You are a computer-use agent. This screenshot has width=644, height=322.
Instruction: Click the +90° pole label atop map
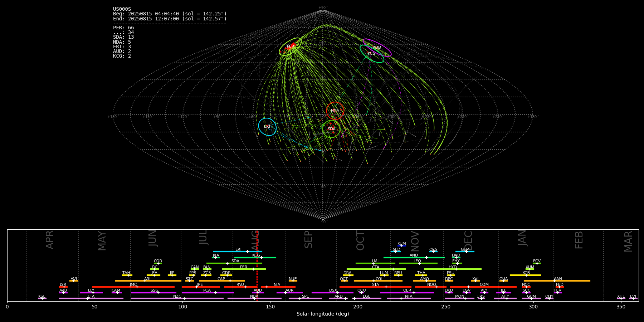pos(323,8)
